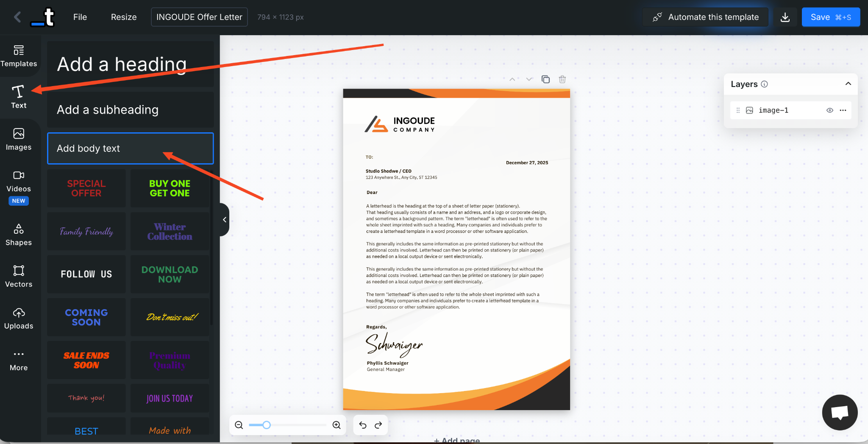Viewport: 868px width, 444px height.
Task: Open the Templates panel
Action: click(x=19, y=56)
